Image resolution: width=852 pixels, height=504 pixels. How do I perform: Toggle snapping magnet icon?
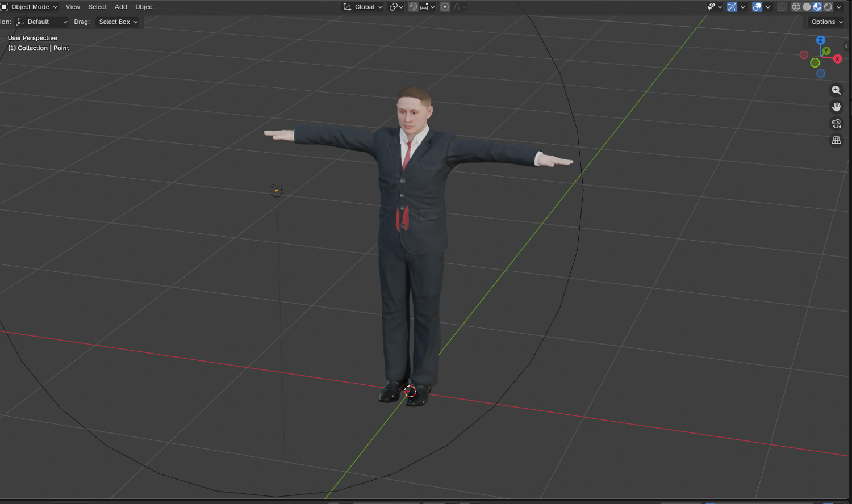(x=413, y=7)
